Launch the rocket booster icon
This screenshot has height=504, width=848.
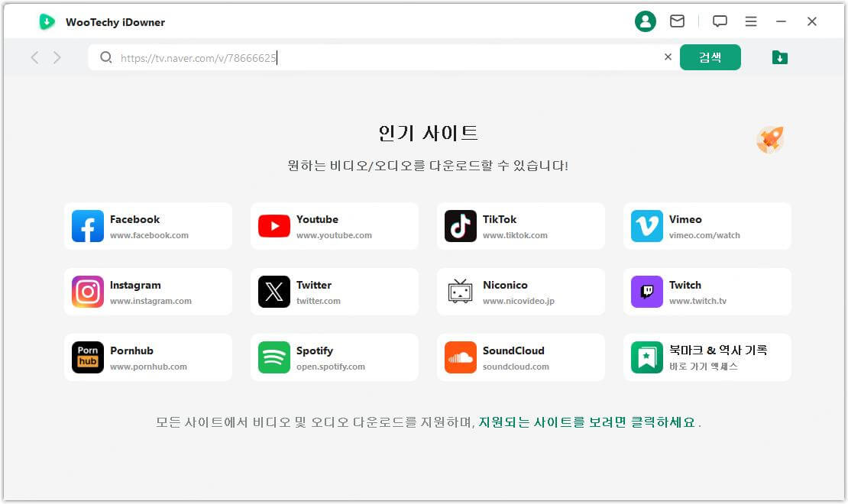pos(769,140)
